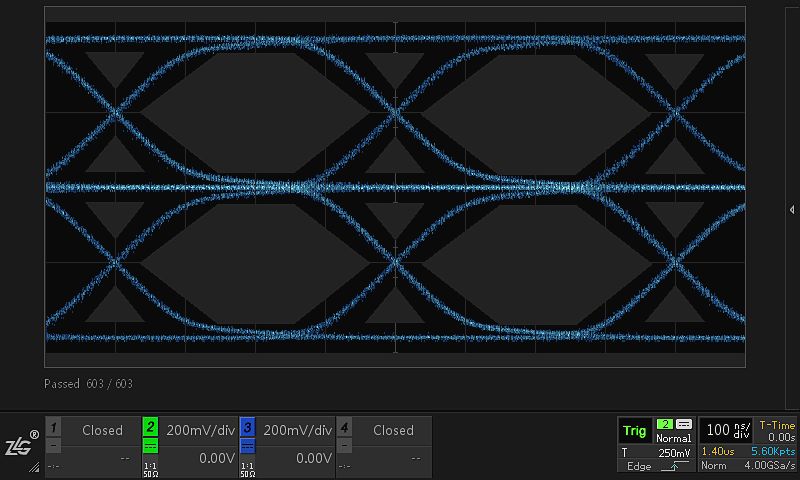
Task: Toggle channel 4 number badge
Action: tap(344, 427)
